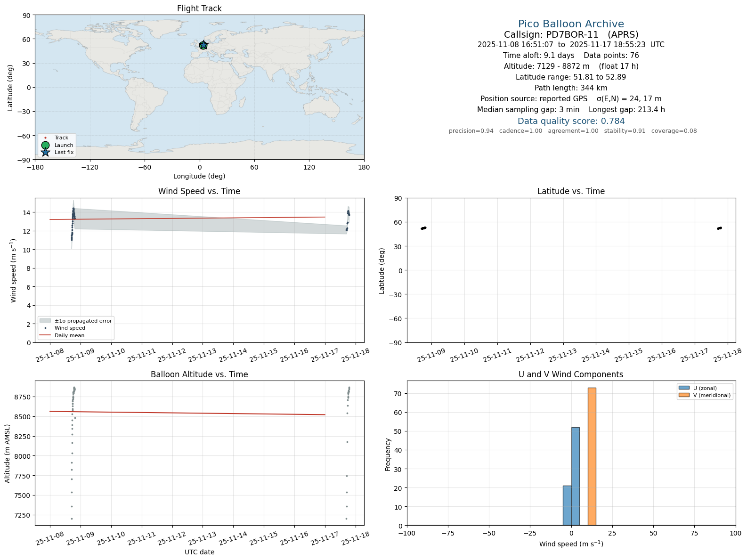747x560 pixels.
Task: Click the "U and V Wind Components" plot title
Action: click(x=571, y=374)
